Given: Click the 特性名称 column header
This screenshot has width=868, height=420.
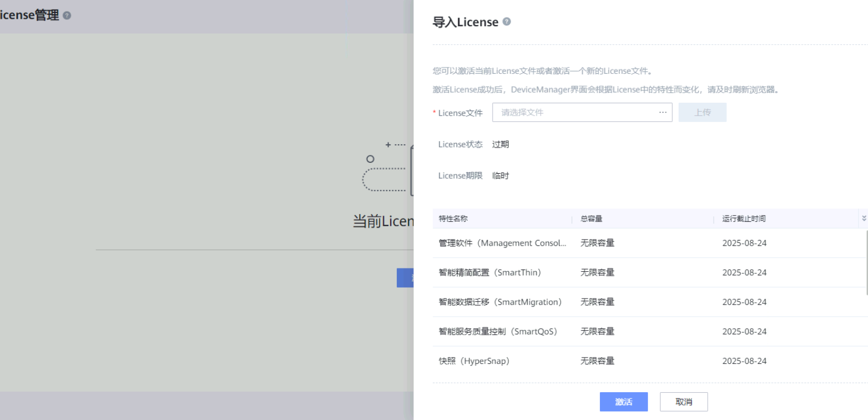Looking at the screenshot, I should [x=453, y=219].
